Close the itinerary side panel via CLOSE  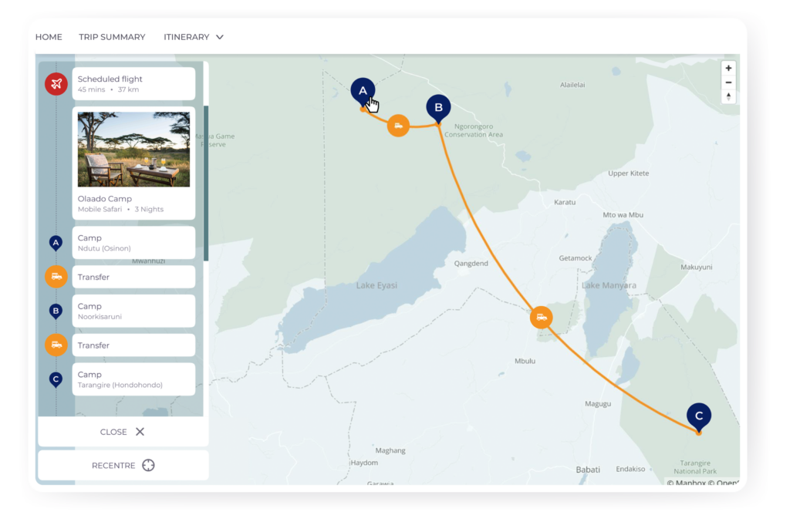pos(123,432)
